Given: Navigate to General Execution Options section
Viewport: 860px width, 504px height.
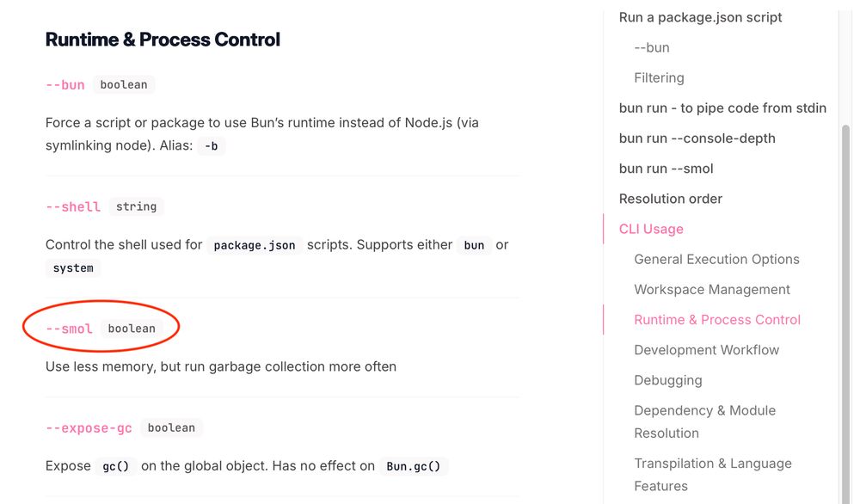Looking at the screenshot, I should click(x=717, y=259).
